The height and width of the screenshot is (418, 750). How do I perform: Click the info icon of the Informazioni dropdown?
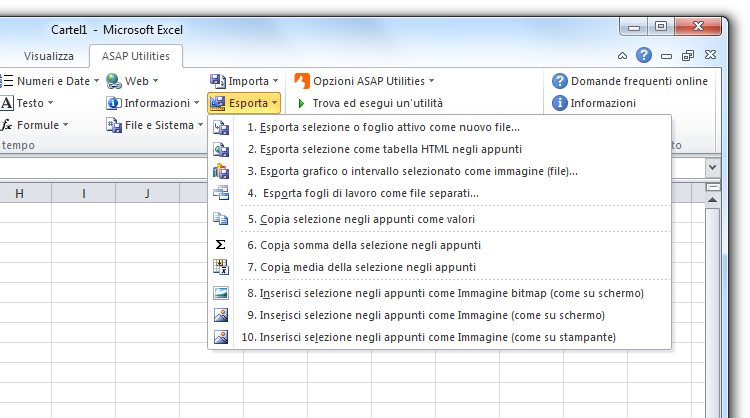click(113, 103)
